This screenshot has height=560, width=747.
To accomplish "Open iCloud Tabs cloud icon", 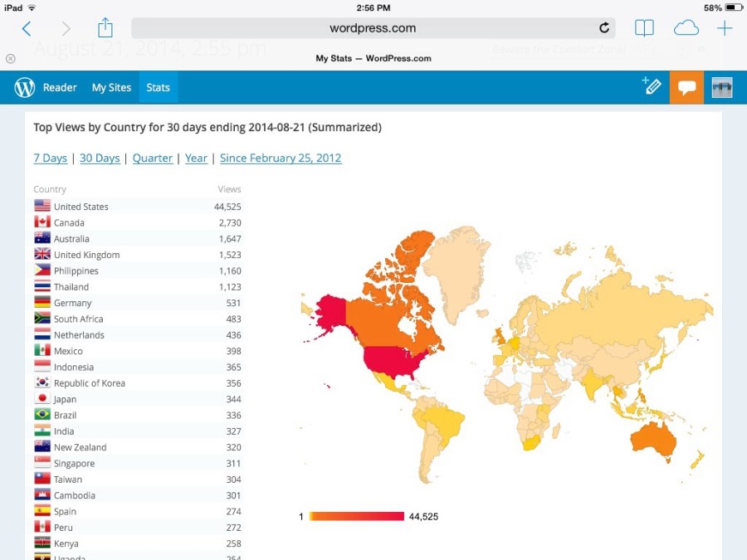I will click(686, 28).
